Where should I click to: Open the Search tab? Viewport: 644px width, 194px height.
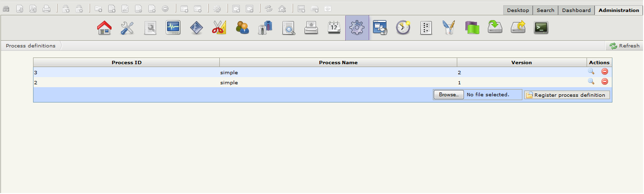click(545, 10)
